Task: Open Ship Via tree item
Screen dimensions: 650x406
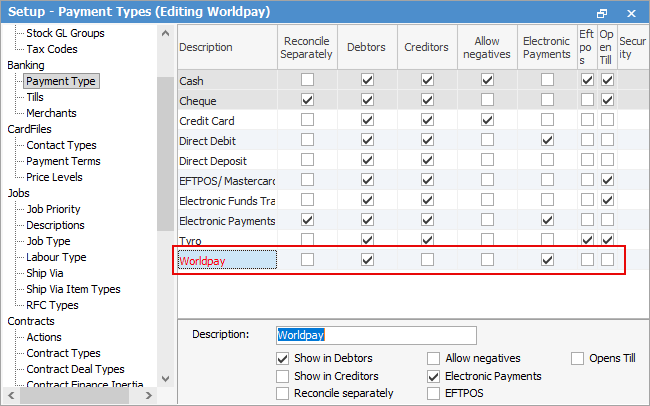Action: click(x=45, y=273)
